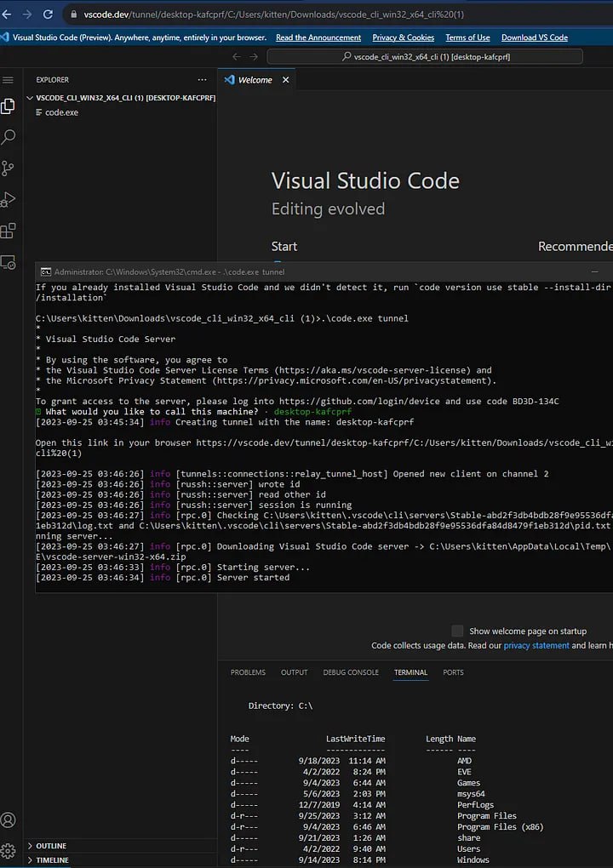The image size is (613, 868).
Task: Click the editor navigate forward arrow
Action: click(254, 56)
